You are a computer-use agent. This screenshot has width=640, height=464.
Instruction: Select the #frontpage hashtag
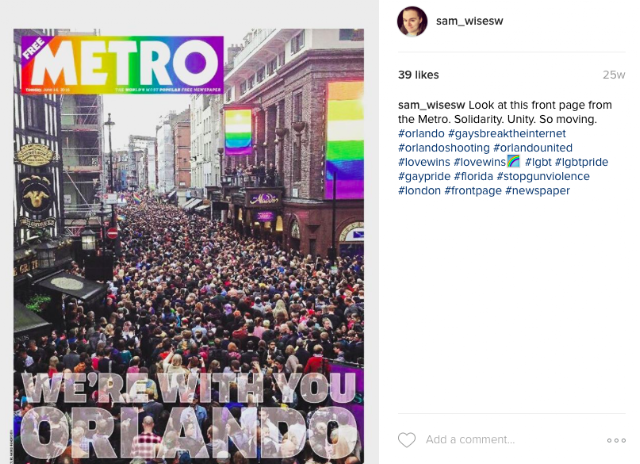coord(473,191)
